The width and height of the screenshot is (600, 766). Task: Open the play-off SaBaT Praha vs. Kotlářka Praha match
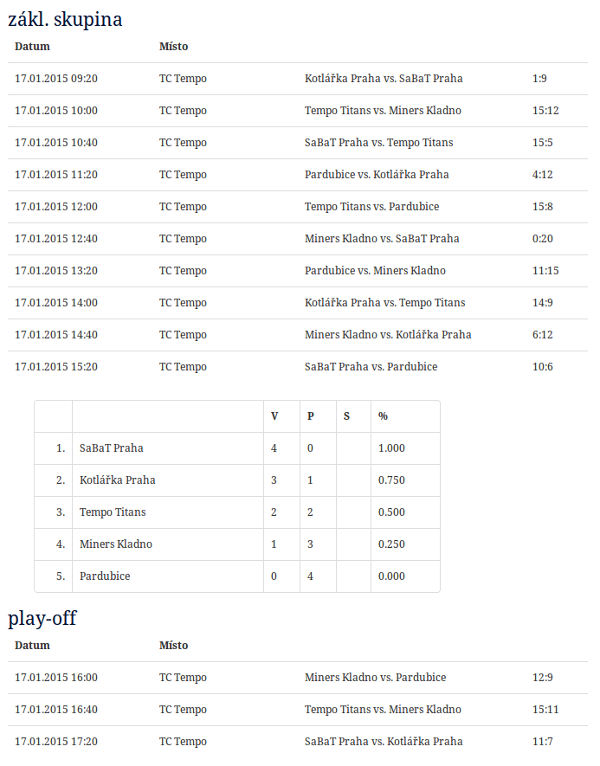point(383,741)
